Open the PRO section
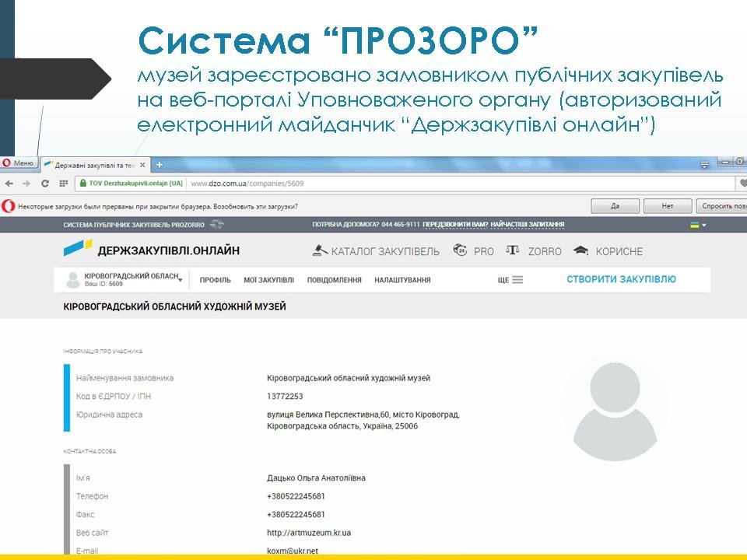This screenshot has height=560, width=747. coord(474,251)
